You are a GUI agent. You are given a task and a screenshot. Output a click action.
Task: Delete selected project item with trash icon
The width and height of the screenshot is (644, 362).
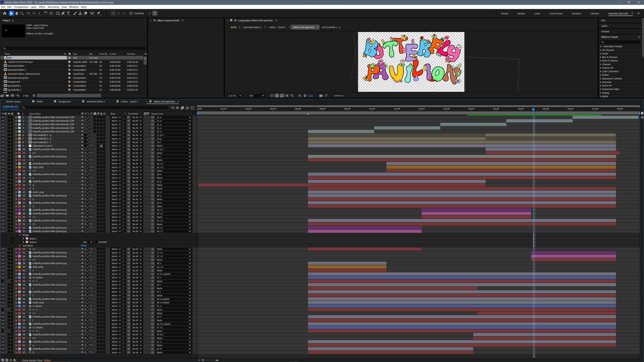coord(34,96)
